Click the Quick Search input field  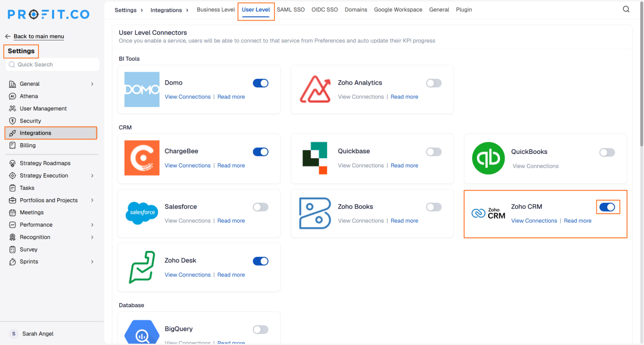(52, 64)
